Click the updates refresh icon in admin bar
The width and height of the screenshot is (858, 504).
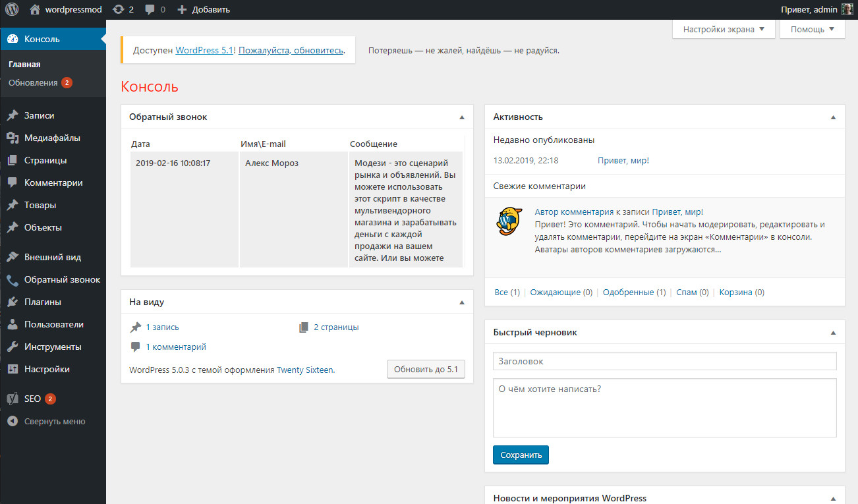click(118, 9)
